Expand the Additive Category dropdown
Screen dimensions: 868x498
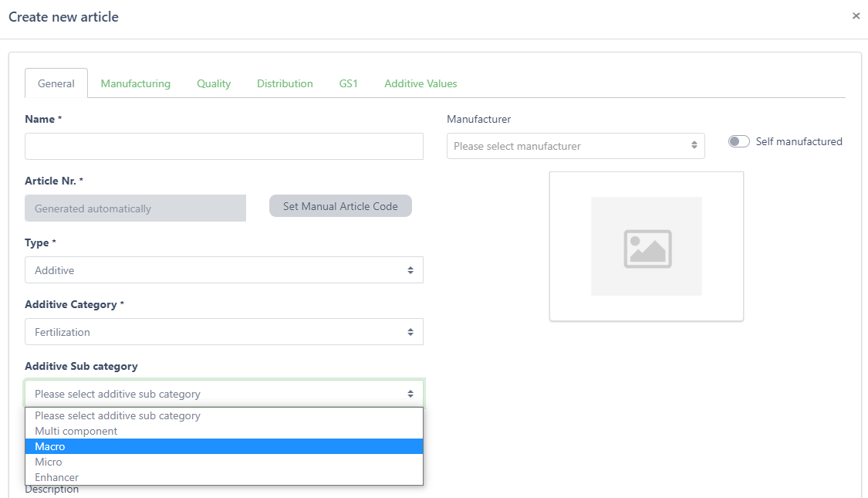tap(224, 332)
